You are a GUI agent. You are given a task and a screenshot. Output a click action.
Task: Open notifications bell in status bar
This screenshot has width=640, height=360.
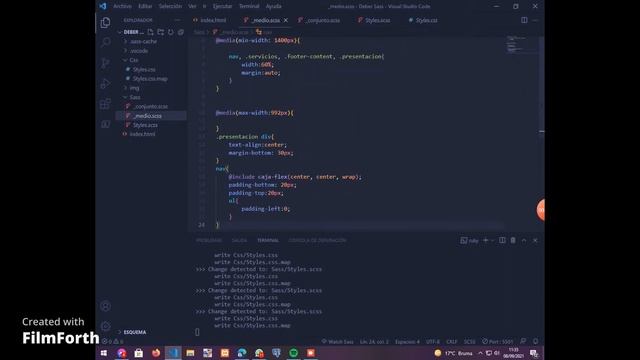pos(536,342)
